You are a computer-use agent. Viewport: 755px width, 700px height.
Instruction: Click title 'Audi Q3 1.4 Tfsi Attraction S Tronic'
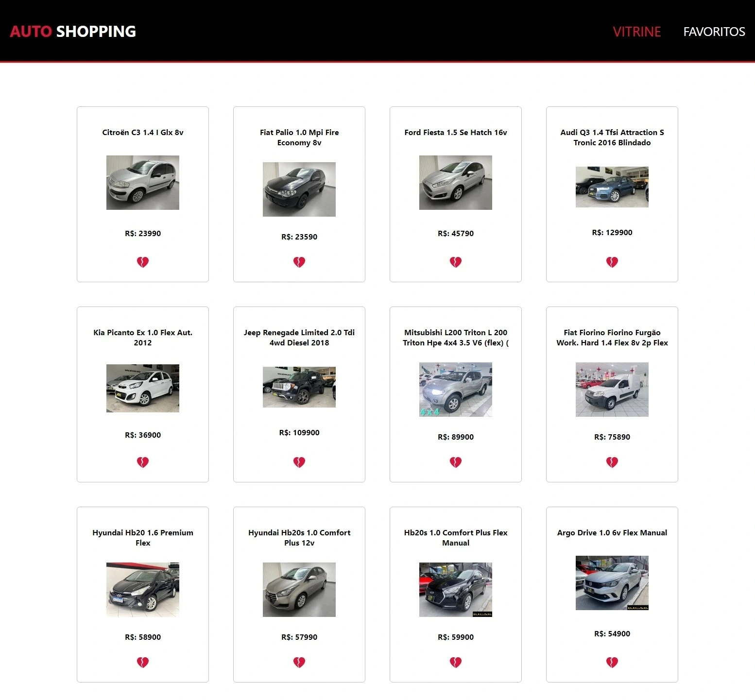[612, 137]
